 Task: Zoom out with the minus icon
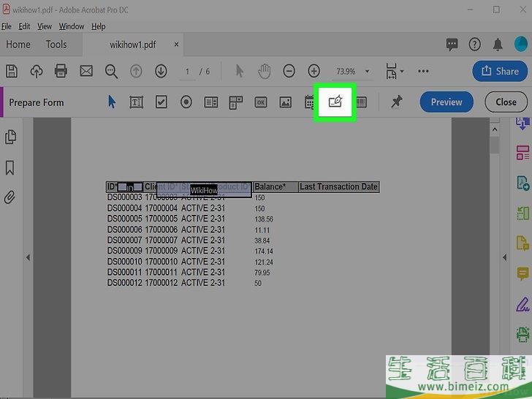[289, 72]
